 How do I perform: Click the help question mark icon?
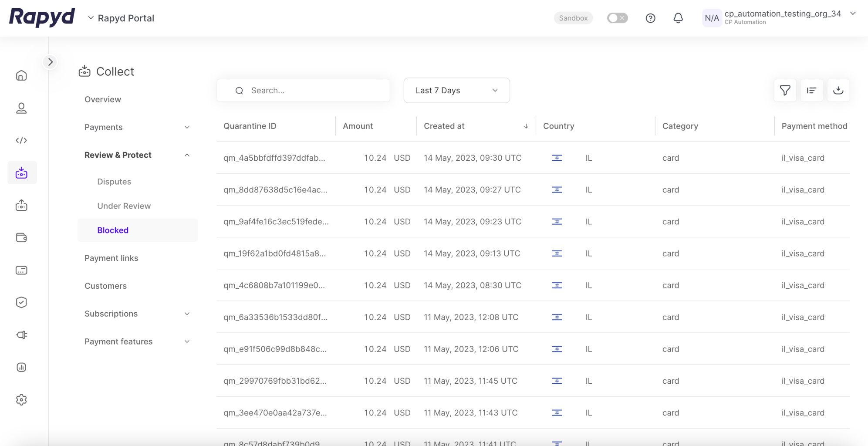tap(650, 18)
